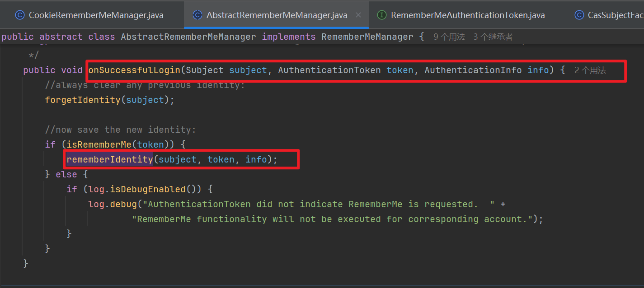Click the RememberMeManager interface name in header

(367, 37)
